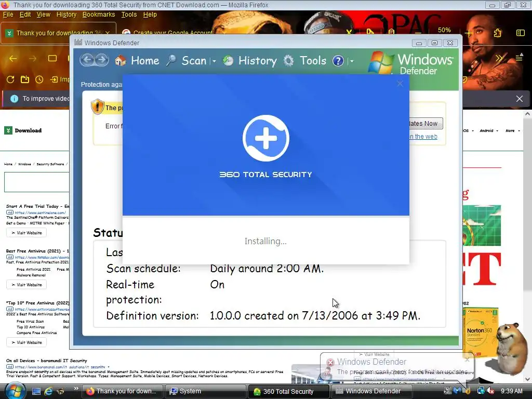Image resolution: width=532 pixels, height=399 pixels.
Task: Click the muted volume tray icon
Action: tap(490, 391)
